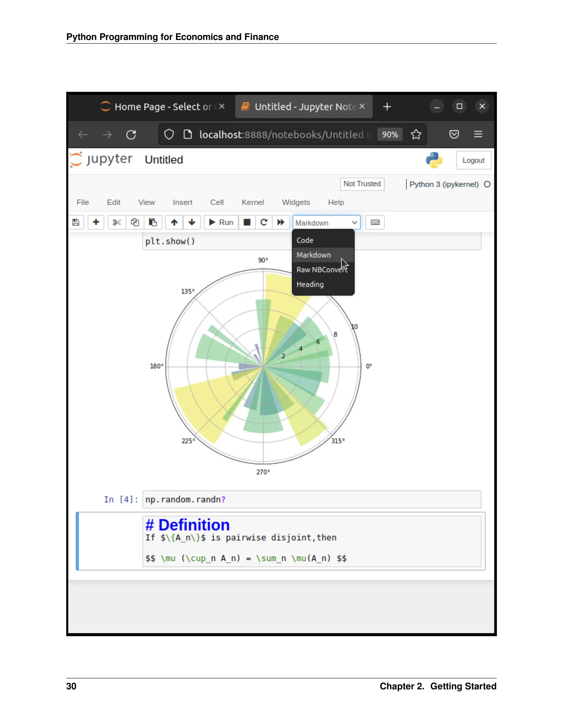563x728 pixels.
Task: Select Code from cell type list
Action: point(305,240)
